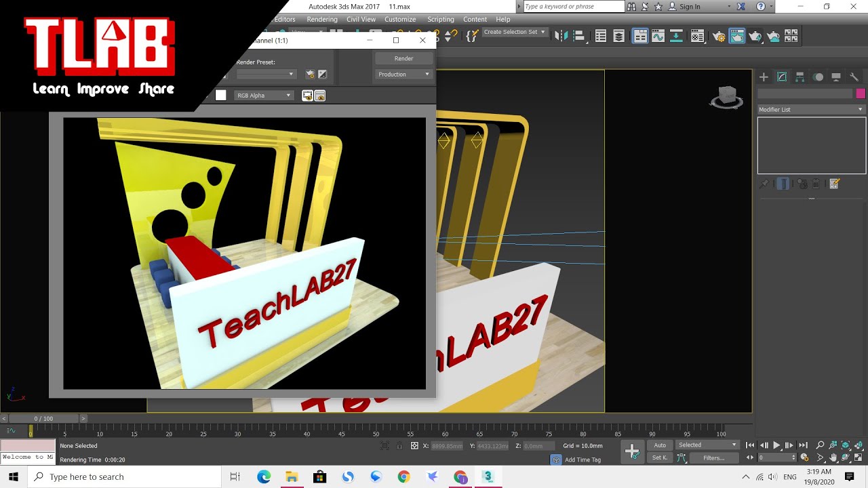
Task: Click Render in the Cloud teapot
Action: pyautogui.click(x=774, y=36)
